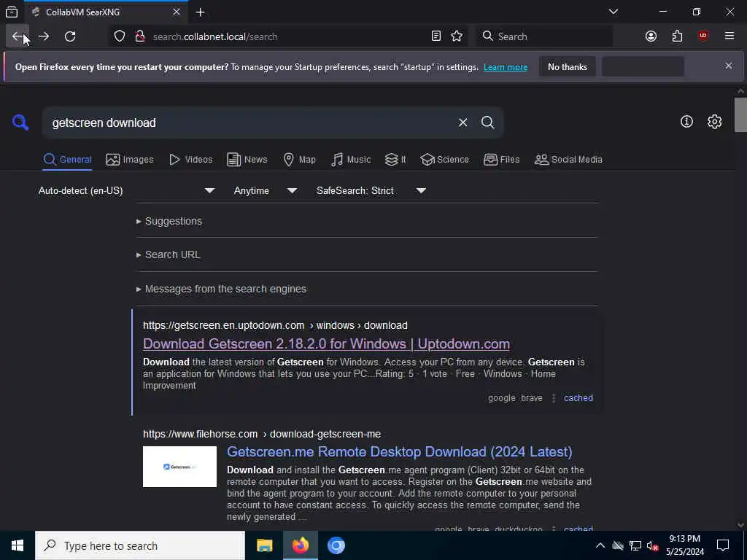
Task: Switch to the Videos tab
Action: [x=190, y=160]
